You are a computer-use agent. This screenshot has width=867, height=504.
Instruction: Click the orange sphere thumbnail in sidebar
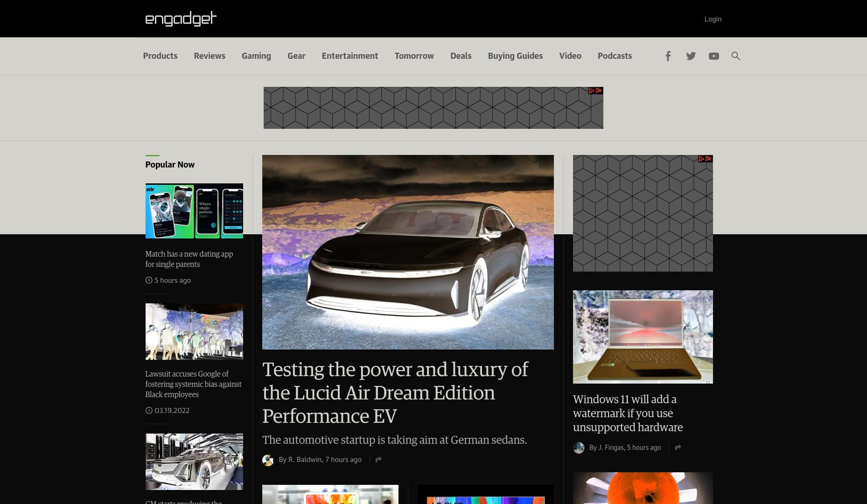pyautogui.click(x=643, y=488)
